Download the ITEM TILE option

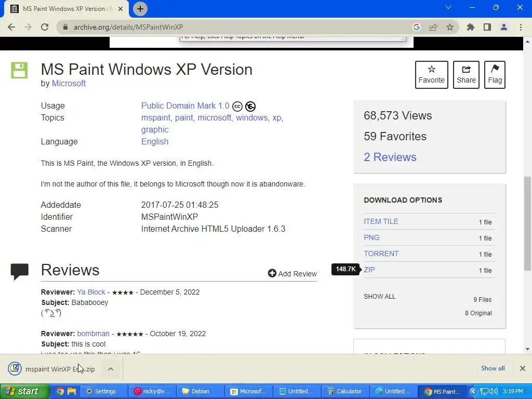click(381, 221)
